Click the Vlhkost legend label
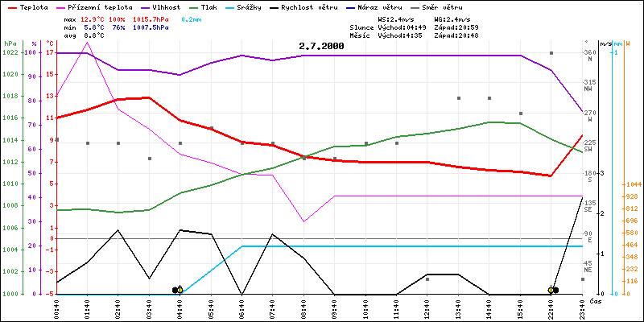The image size is (644, 322). point(166,6)
